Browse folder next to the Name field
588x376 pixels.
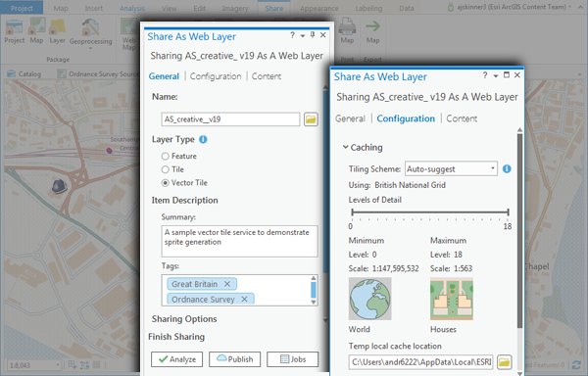click(311, 119)
